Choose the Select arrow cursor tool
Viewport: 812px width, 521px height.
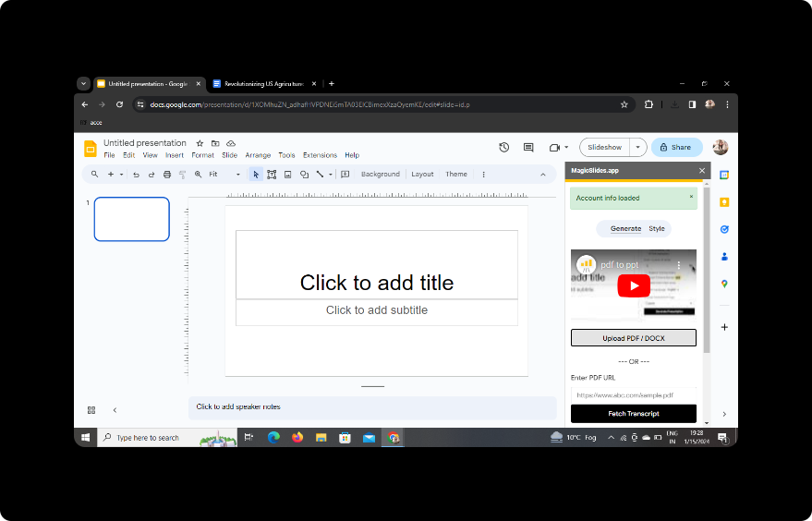(x=256, y=175)
